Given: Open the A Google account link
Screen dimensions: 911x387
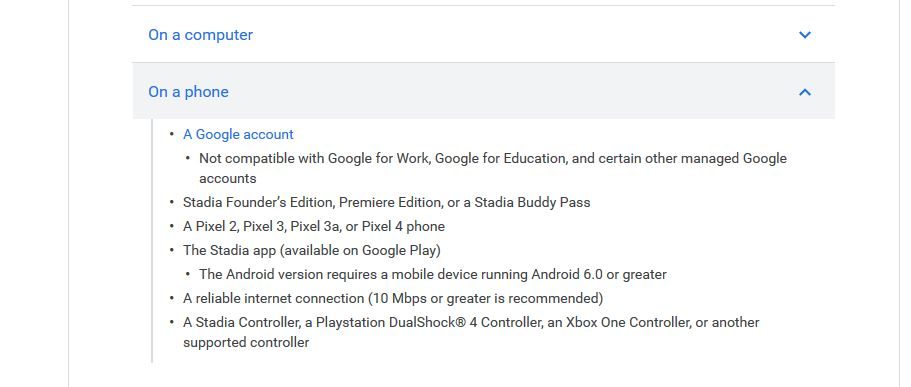Looking at the screenshot, I should click(x=238, y=134).
